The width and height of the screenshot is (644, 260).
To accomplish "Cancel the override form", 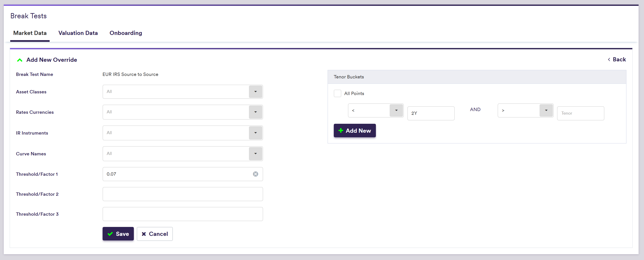I will click(x=154, y=234).
